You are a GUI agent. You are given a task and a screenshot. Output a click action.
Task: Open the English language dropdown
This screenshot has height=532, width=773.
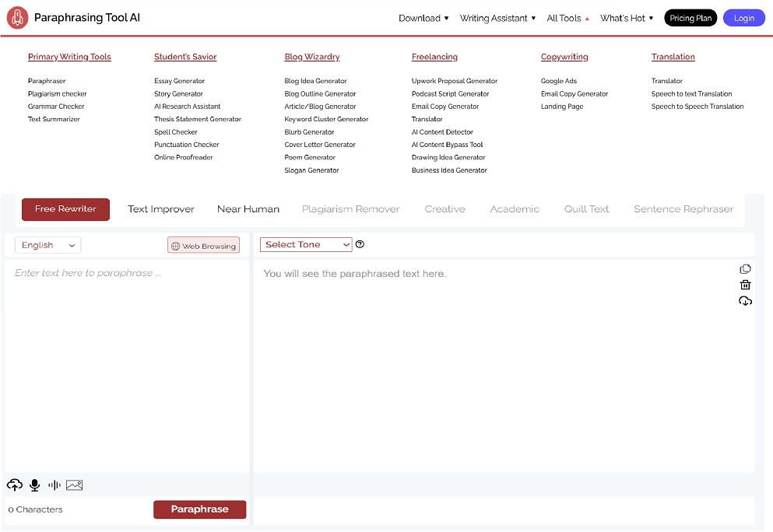(x=47, y=245)
